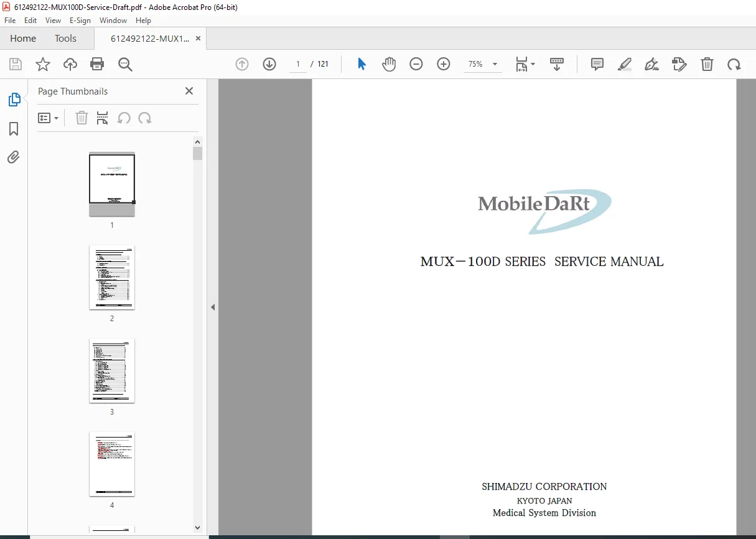This screenshot has width=756, height=539.
Task: Zoom in with plus icon
Action: (444, 64)
